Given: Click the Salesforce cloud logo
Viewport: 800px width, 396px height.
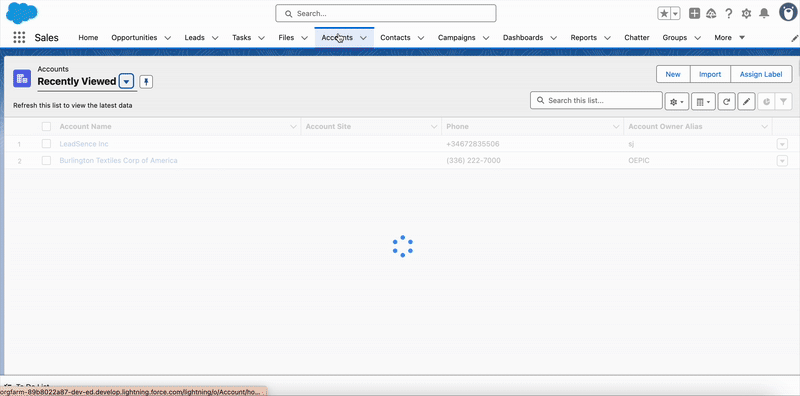Looking at the screenshot, I should [x=22, y=13].
